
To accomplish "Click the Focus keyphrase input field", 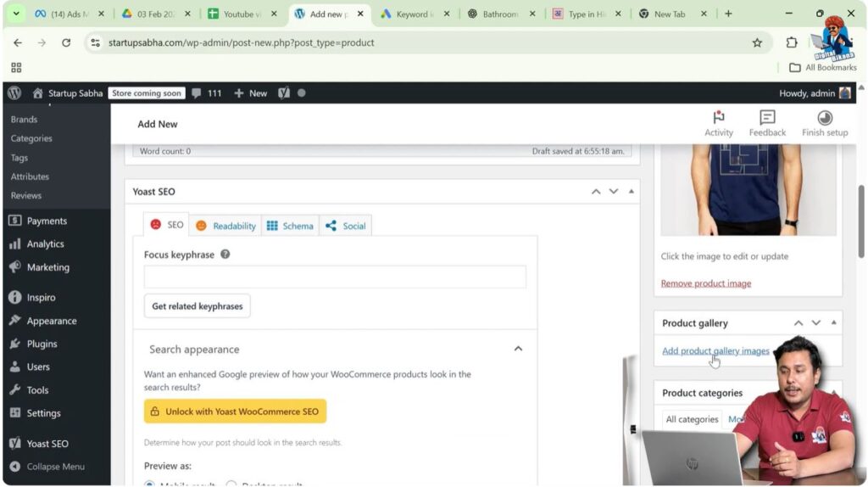I will 335,277.
